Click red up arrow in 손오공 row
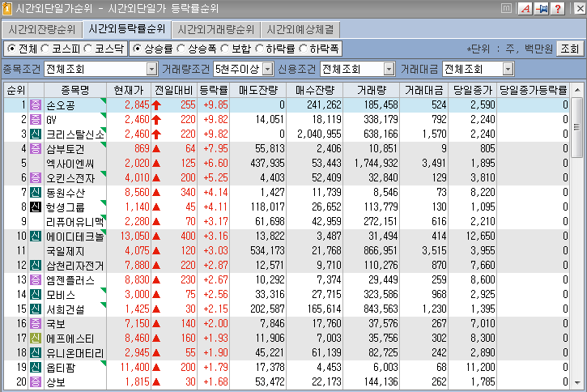This screenshot has height=392, width=587. tap(156, 105)
